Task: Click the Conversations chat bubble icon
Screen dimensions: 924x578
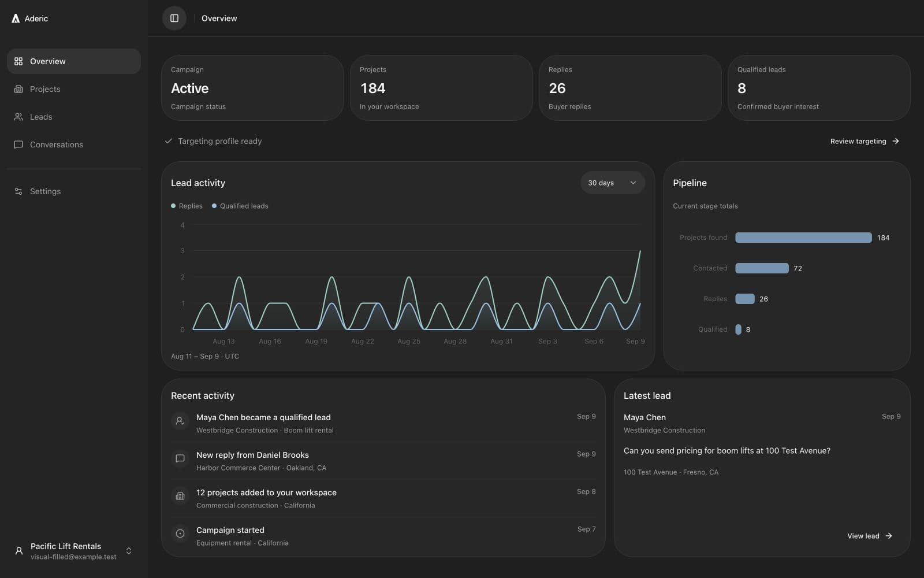Action: point(18,144)
